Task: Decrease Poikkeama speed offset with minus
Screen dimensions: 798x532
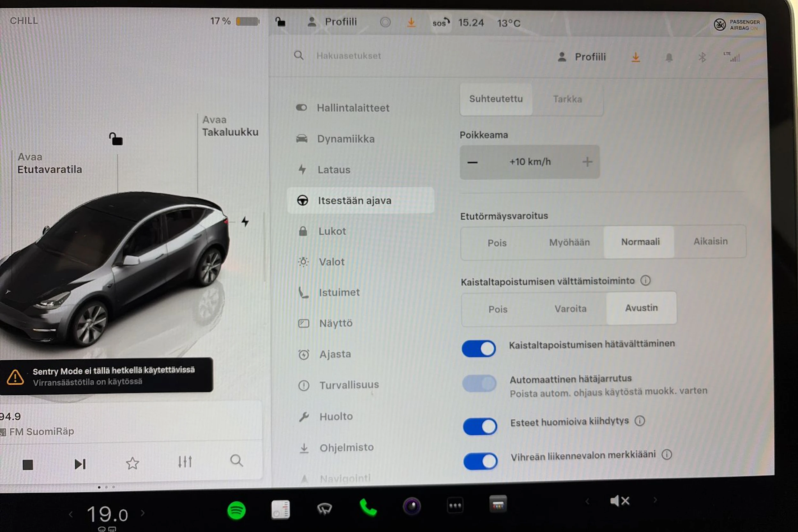Action: pos(472,162)
